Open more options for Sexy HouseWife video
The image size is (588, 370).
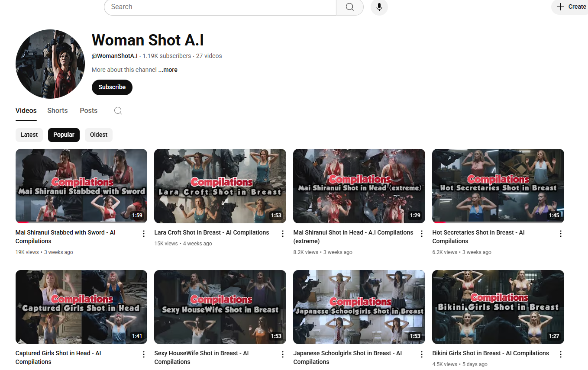[283, 354]
